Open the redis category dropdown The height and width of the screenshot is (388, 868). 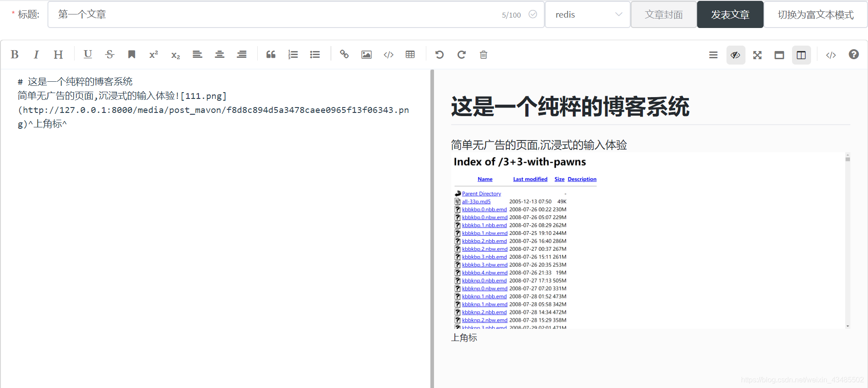(x=588, y=14)
